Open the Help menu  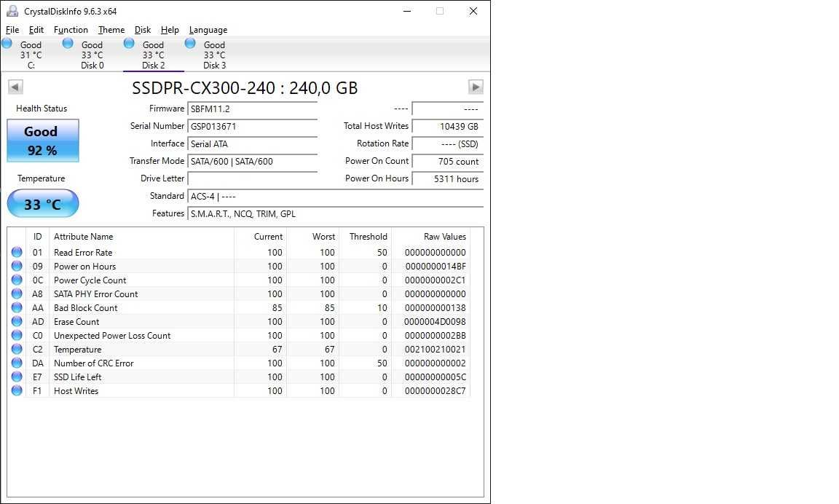[170, 30]
